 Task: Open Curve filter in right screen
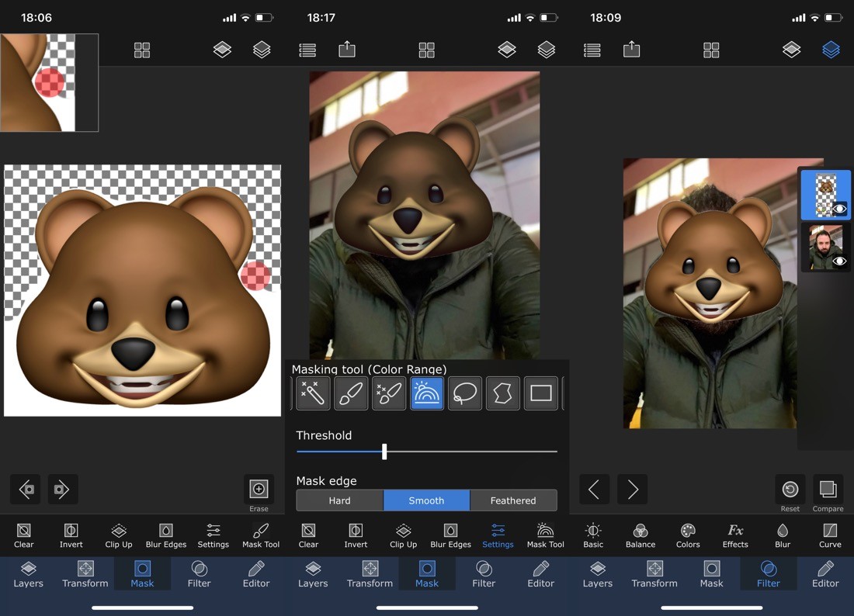[x=830, y=535]
